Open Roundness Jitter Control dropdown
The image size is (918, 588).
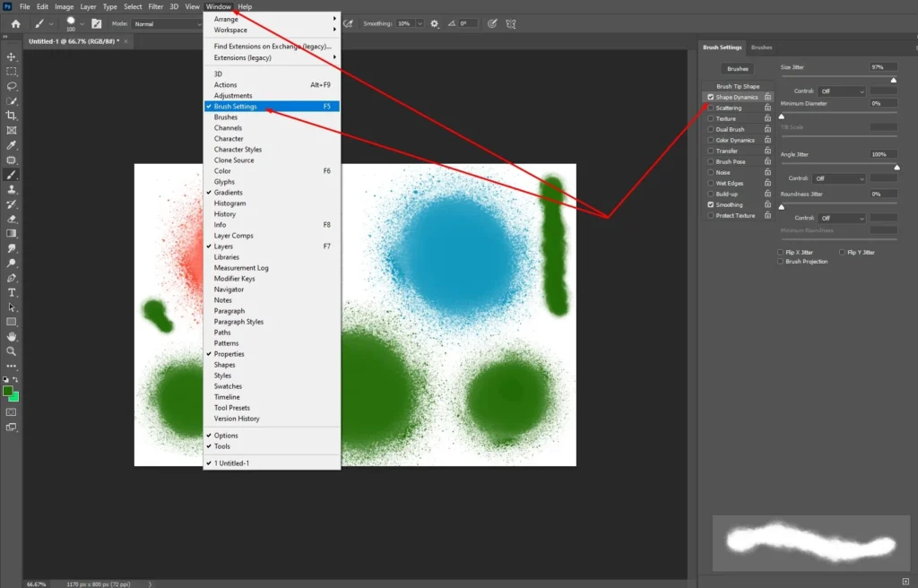coord(842,219)
